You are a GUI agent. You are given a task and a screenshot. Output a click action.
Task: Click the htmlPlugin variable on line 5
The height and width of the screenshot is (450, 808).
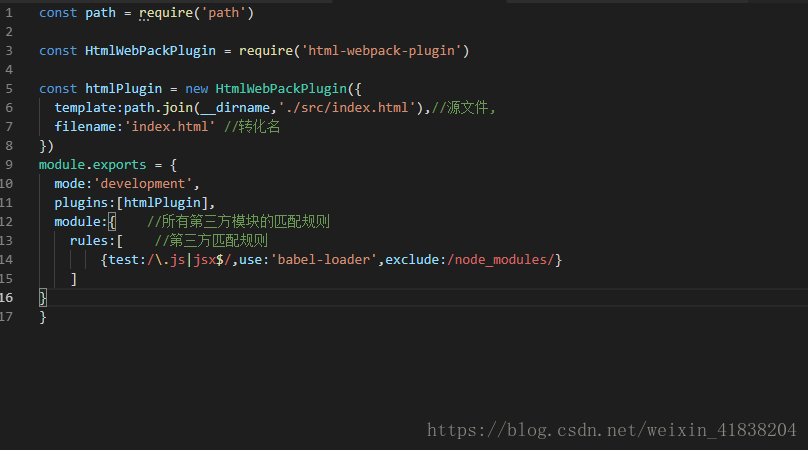point(124,89)
